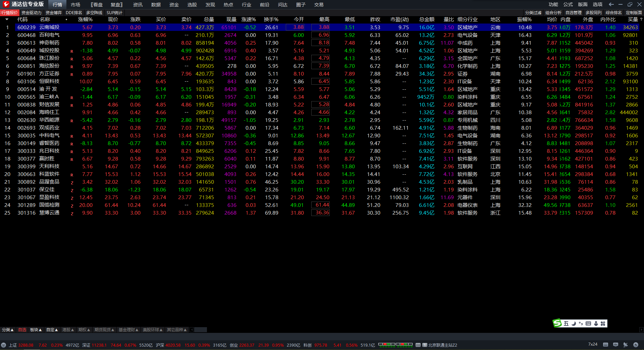Toggle Sogou 五 wubi mode icon

(x=566, y=323)
